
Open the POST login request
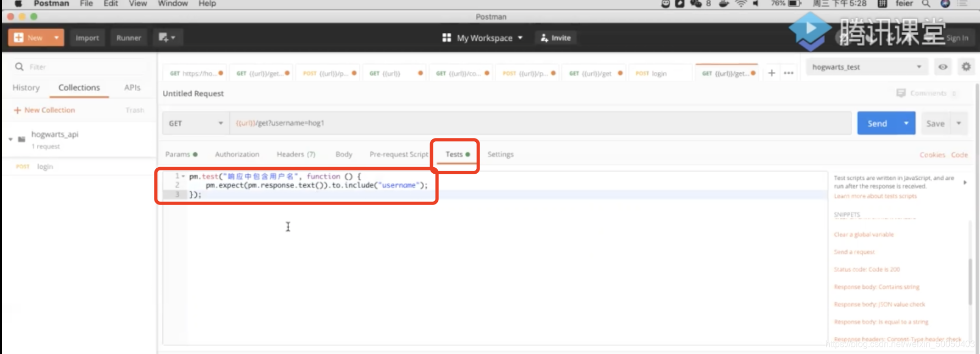coord(80,167)
